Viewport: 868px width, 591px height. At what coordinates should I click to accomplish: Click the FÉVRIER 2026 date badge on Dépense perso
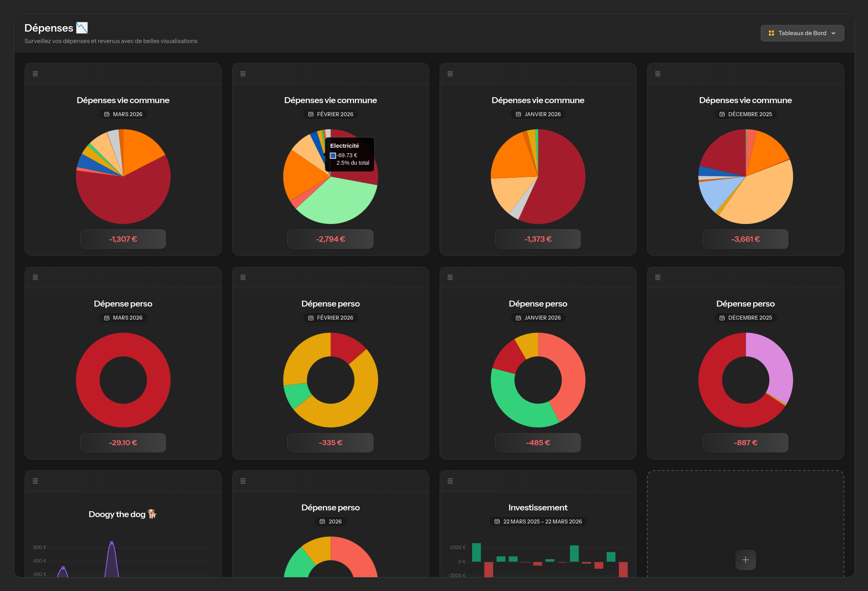click(x=330, y=318)
